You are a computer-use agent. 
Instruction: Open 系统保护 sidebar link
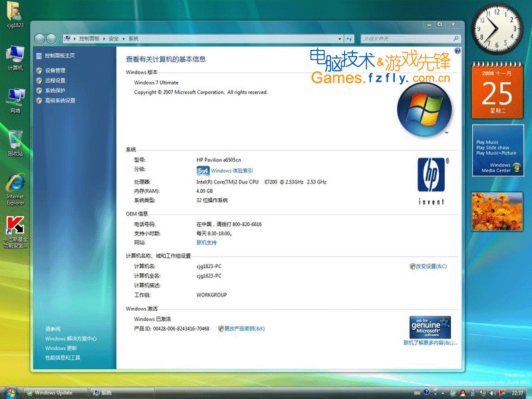55,90
